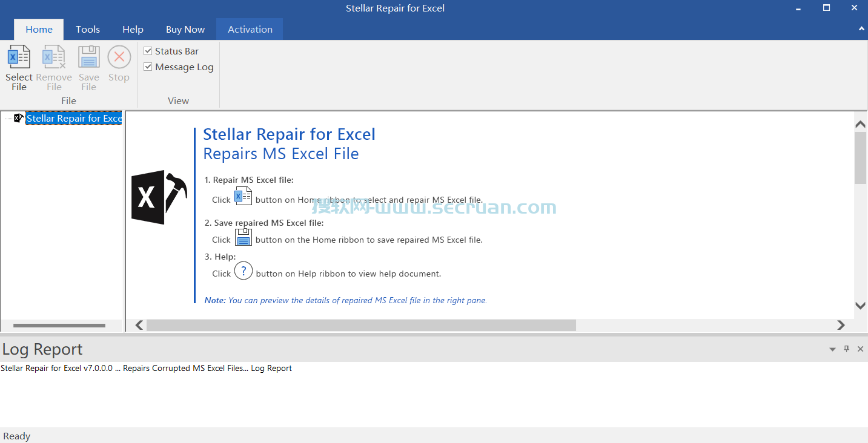Image resolution: width=868 pixels, height=443 pixels.
Task: Click the Excel hammer logo in welcome pane
Action: click(159, 197)
